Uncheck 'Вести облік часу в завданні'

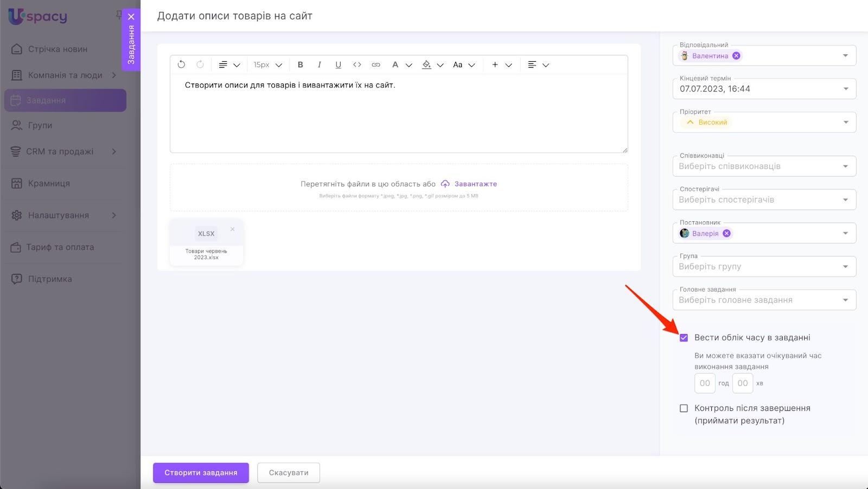[x=684, y=338]
